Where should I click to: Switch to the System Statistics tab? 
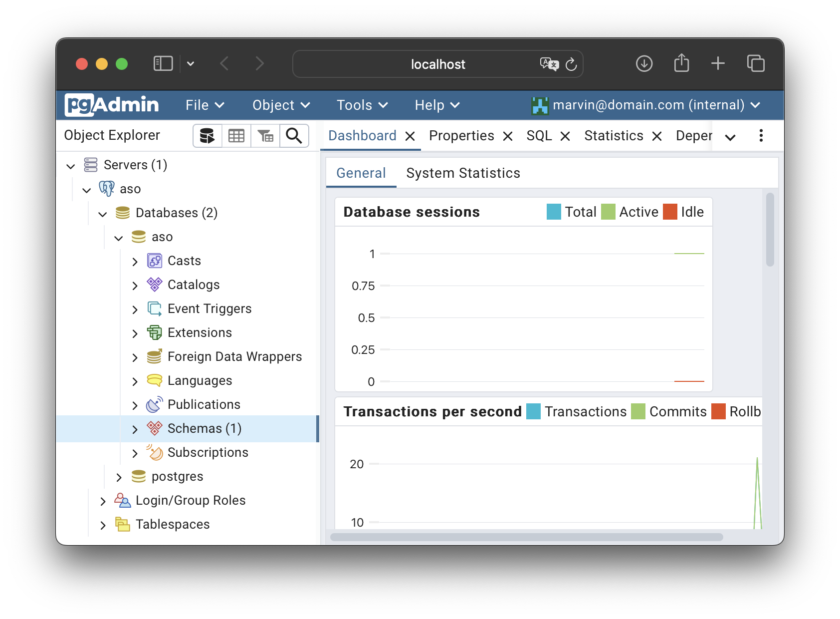463,173
